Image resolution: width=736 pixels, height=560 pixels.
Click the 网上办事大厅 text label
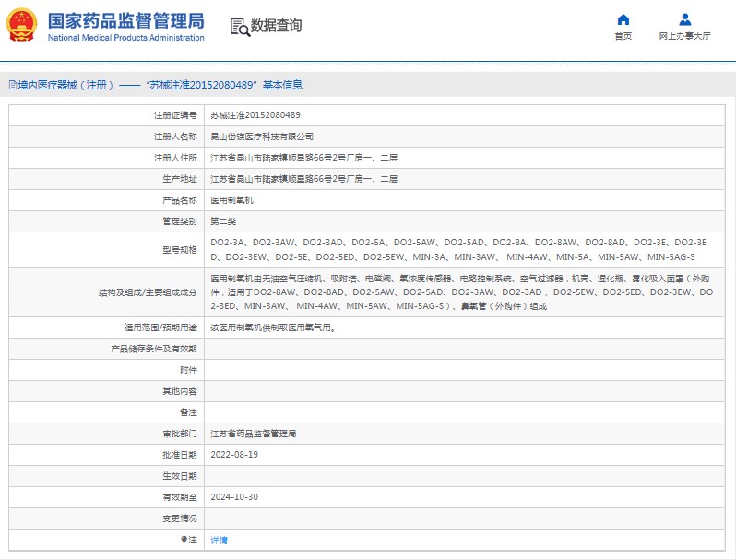click(x=684, y=37)
